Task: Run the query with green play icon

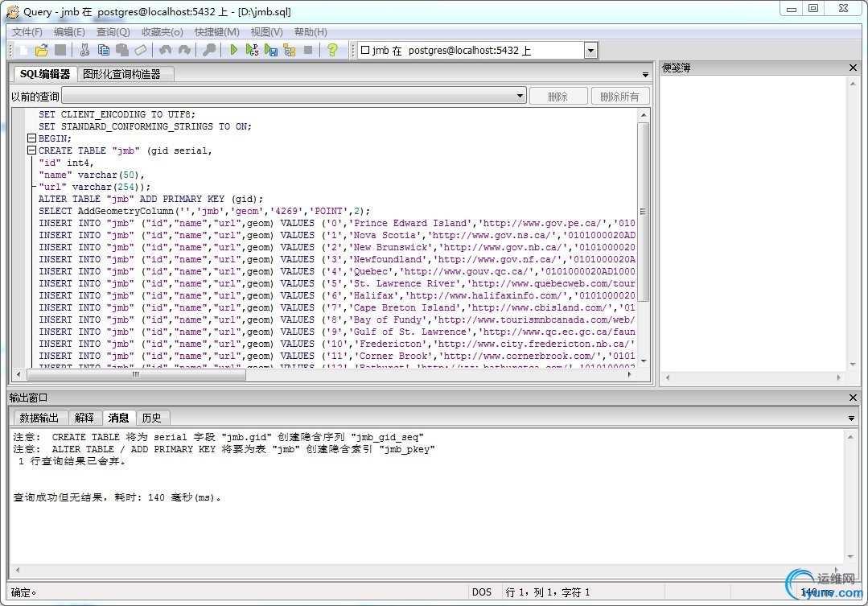Action: (233, 50)
